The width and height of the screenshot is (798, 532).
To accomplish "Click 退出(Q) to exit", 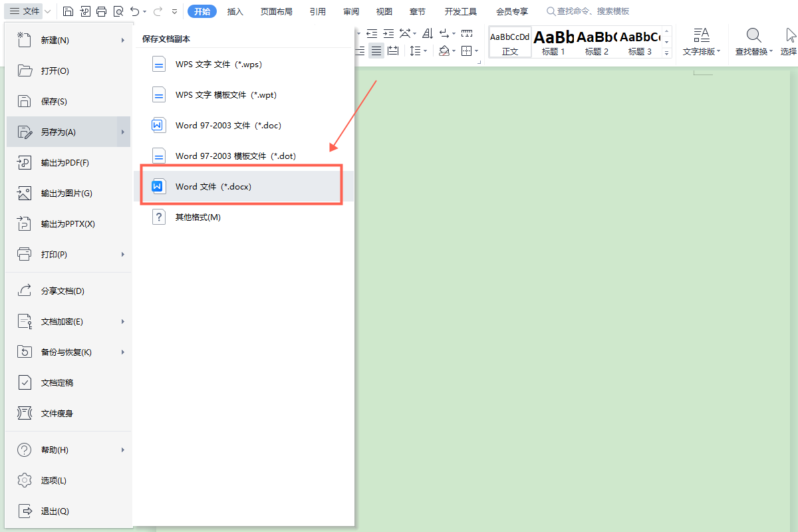I will point(68,511).
